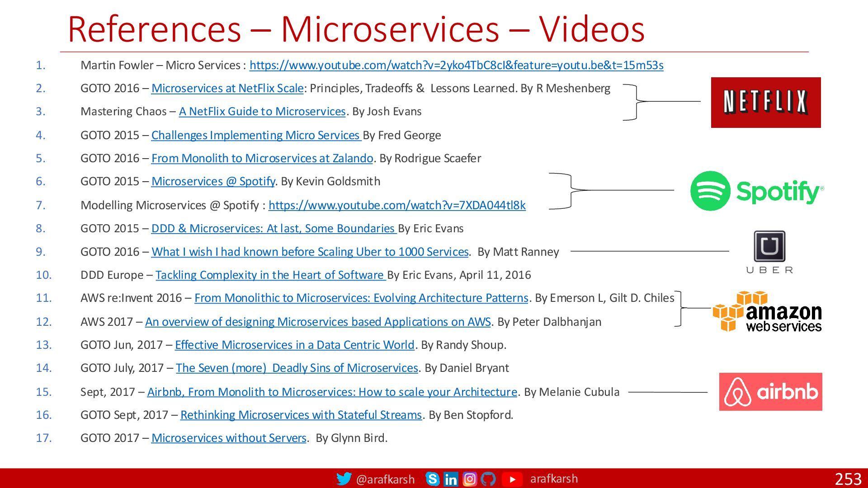This screenshot has width=868, height=488.
Task: Click 'By Ben Stopford.' text
Action: [x=471, y=415]
